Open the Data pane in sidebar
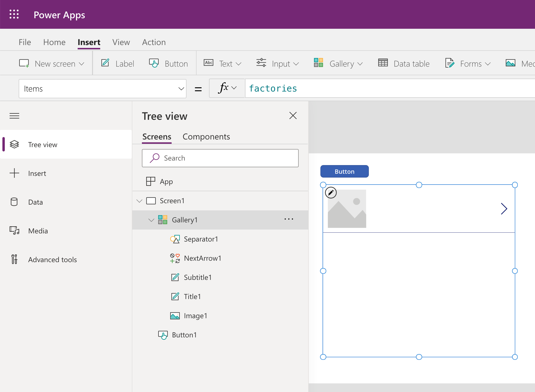Image resolution: width=535 pixels, height=392 pixels. [66, 202]
